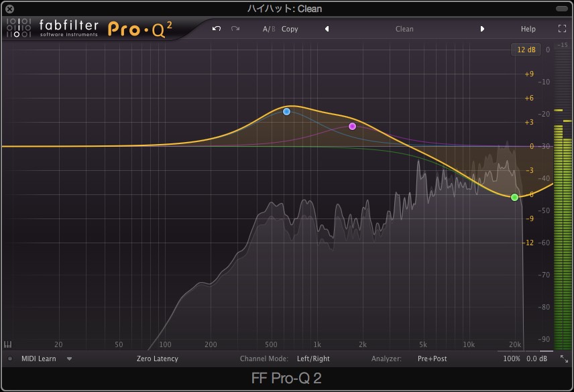Click the -90 analyzer scale label
Screen dimensions: 574x392
[x=544, y=339]
